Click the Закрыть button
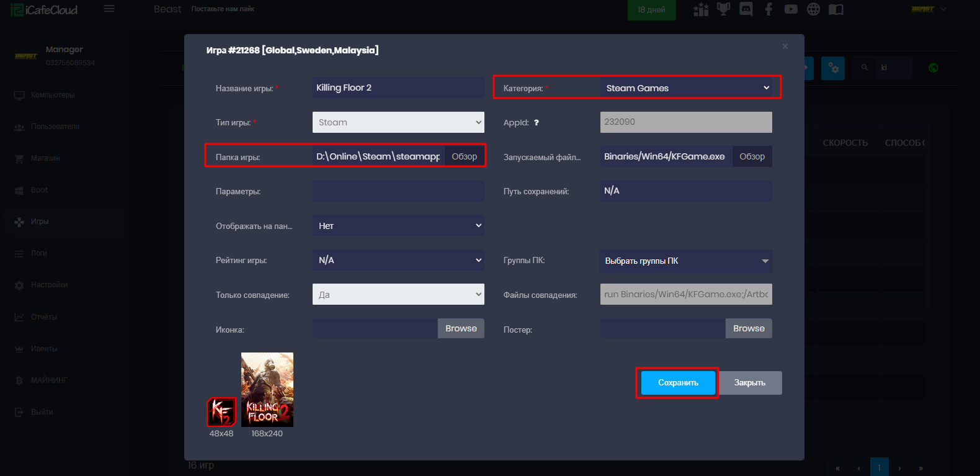Viewport: 980px width, 476px height. (750, 383)
